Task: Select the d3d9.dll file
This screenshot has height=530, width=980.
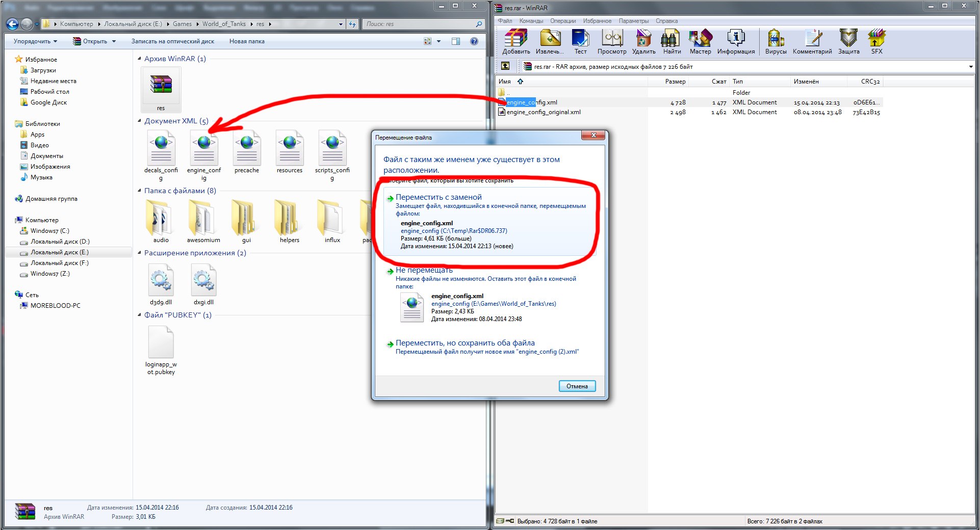Action: click(161, 284)
